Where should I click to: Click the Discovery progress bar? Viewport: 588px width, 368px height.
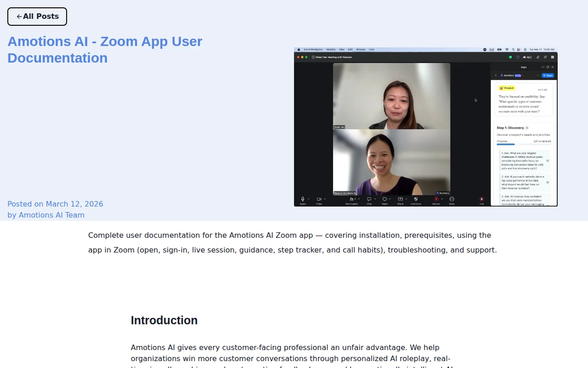(523, 144)
